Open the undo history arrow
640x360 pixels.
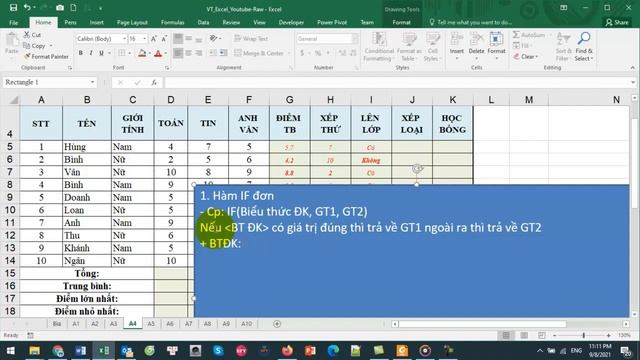click(34, 8)
